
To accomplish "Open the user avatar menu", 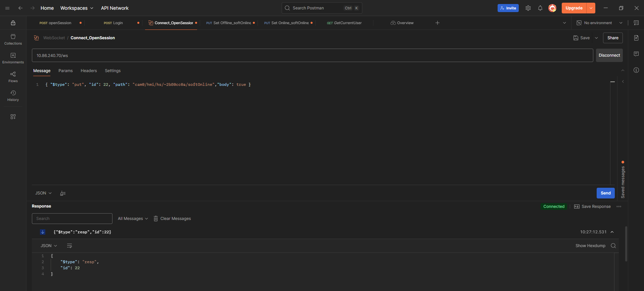I will point(552,8).
